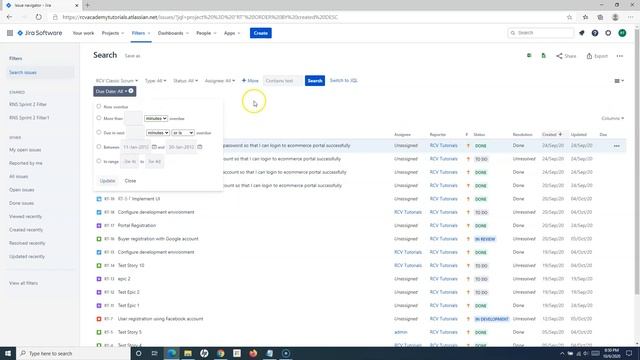Click the Contains text search field
640x360 pixels.
click(x=283, y=81)
